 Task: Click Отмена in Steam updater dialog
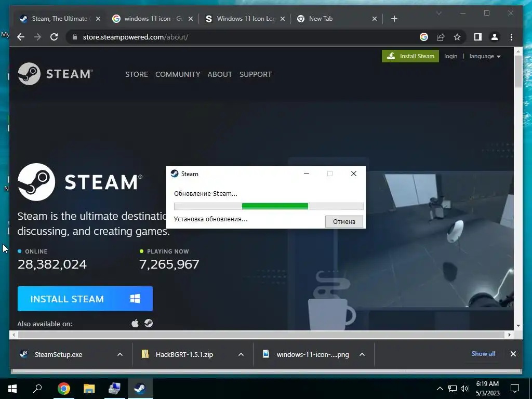click(344, 221)
